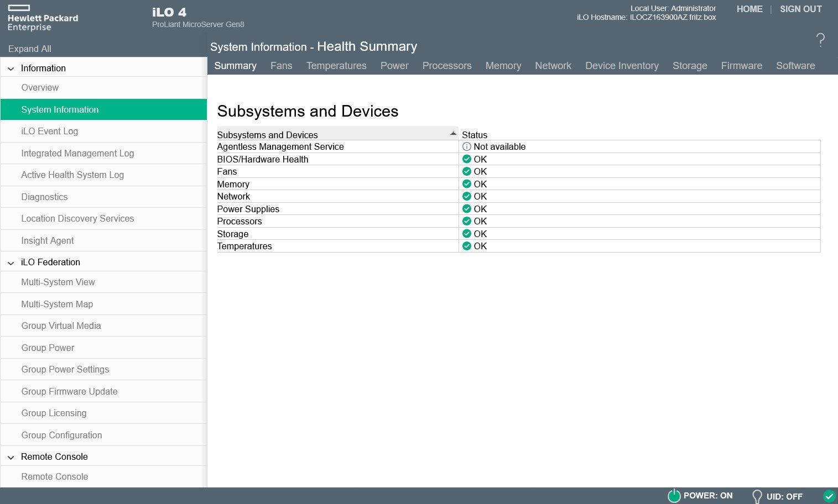The width and height of the screenshot is (838, 504).
Task: Click the Agentless Management Service row label
Action: coord(280,147)
